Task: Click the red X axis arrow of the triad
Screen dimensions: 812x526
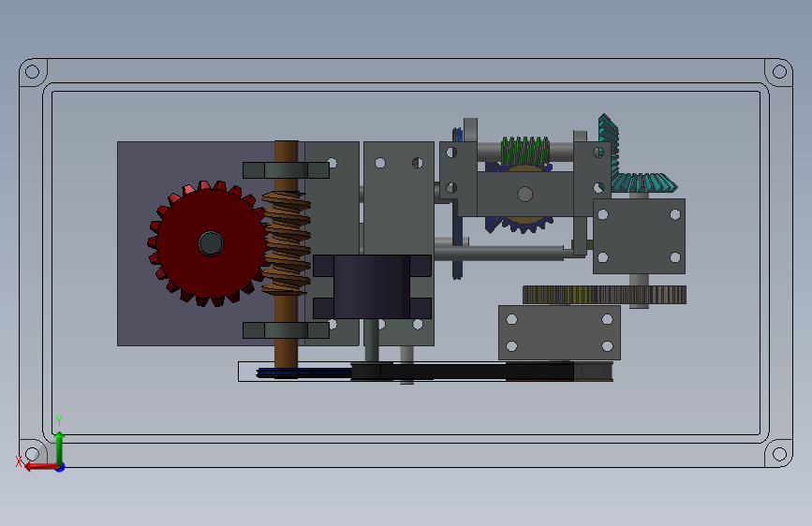Action: tap(40, 467)
